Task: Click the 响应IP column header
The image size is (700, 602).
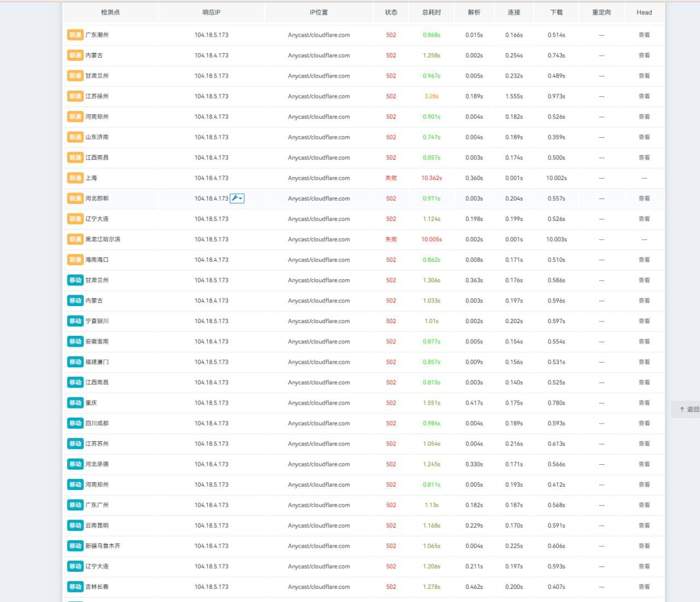Action: click(211, 12)
